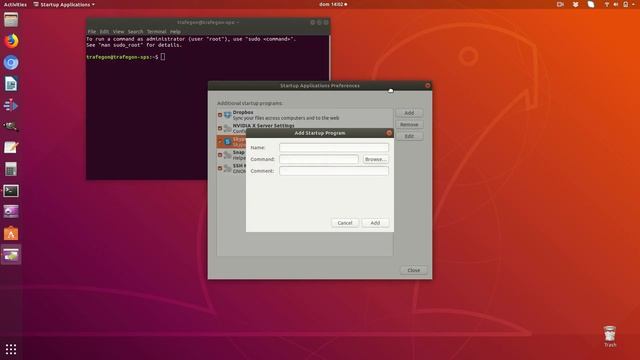640x360 pixels.
Task: Launch Firefox from the dock
Action: pyautogui.click(x=11, y=41)
